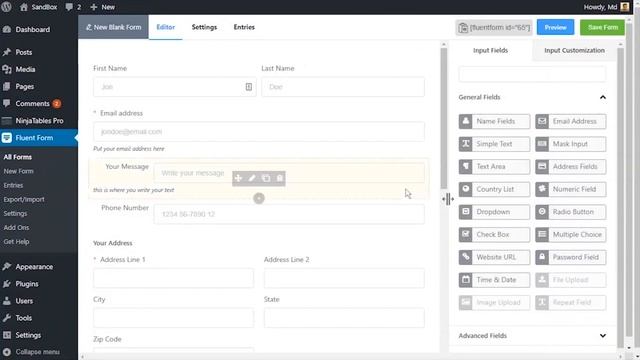Click the Email address input field
The width and height of the screenshot is (640, 360).
pyautogui.click(x=259, y=131)
